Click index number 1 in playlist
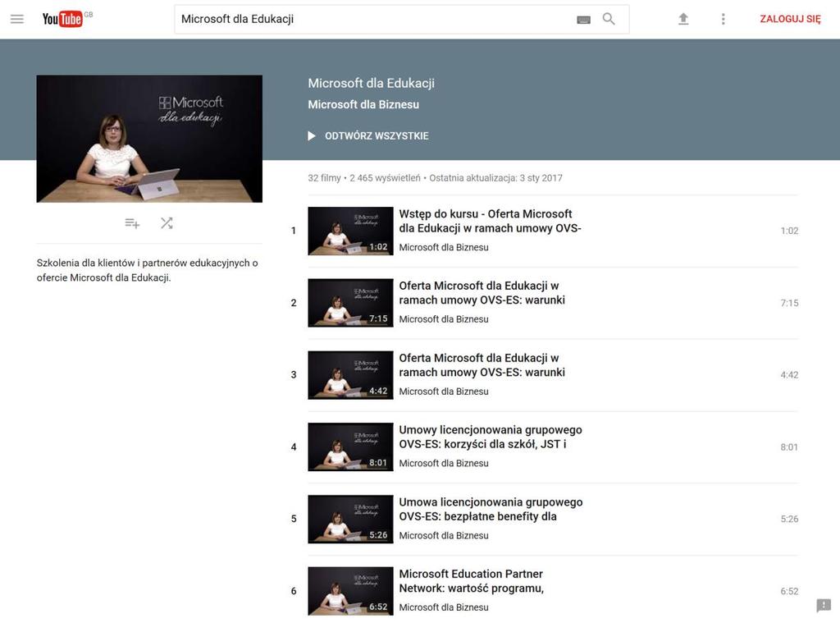Image resolution: width=840 pixels, height=623 pixels. (294, 231)
